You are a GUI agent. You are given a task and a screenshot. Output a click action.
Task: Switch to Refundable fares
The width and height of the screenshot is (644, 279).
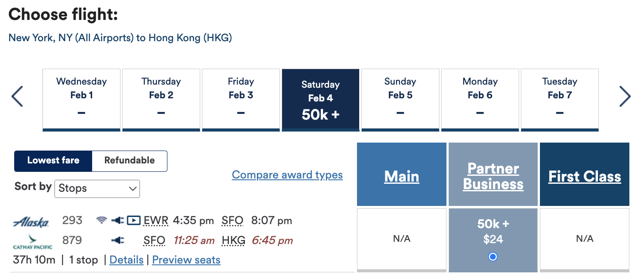129,161
